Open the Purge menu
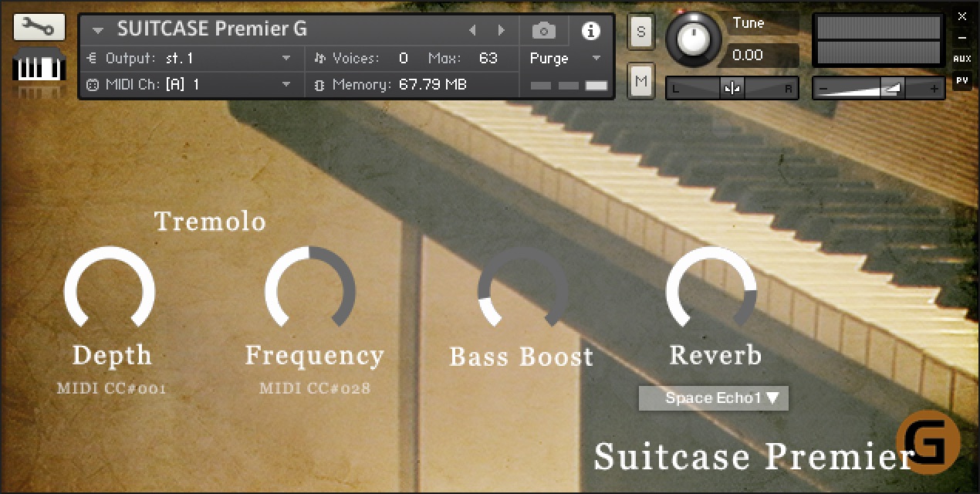The image size is (980, 494). coord(565,59)
